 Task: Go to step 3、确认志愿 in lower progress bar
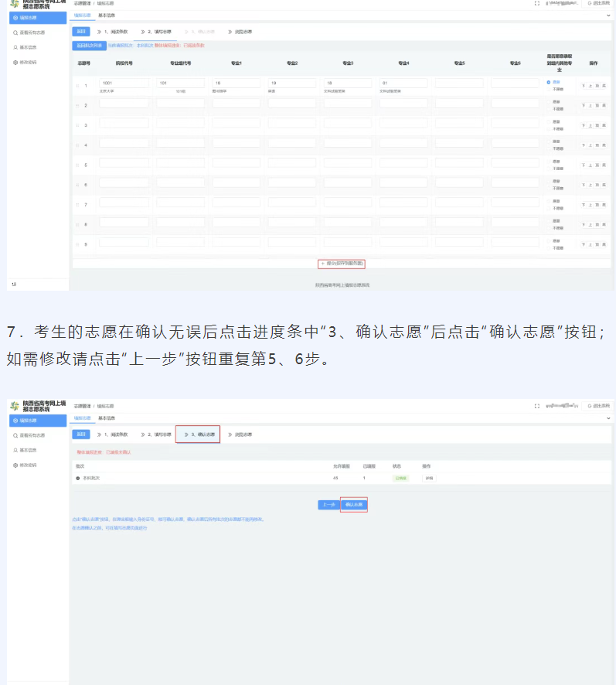click(198, 435)
